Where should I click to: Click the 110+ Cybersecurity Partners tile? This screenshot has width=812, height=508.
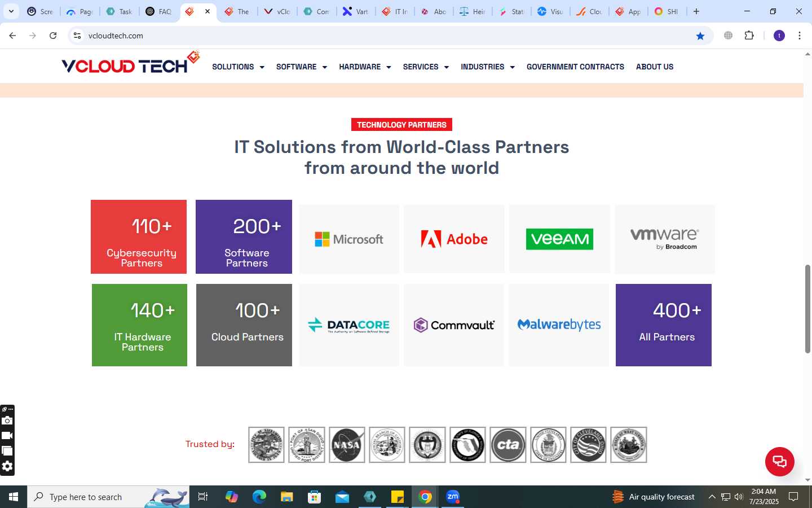click(139, 237)
